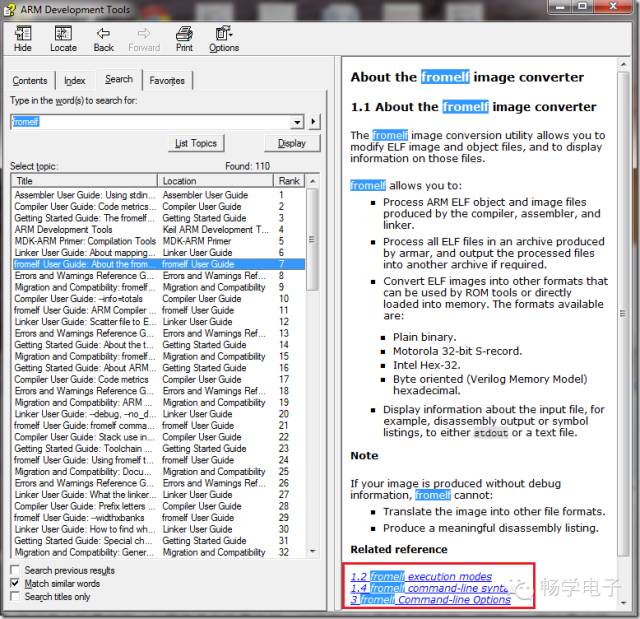640x619 pixels.
Task: Select Linker User Guide: About mapping result
Action: (158, 252)
